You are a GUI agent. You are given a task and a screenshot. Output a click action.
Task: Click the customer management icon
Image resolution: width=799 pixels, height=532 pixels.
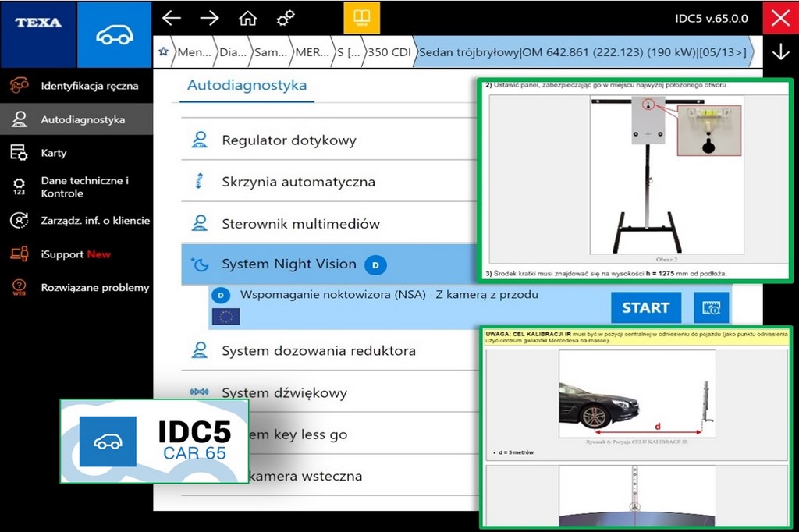click(20, 221)
